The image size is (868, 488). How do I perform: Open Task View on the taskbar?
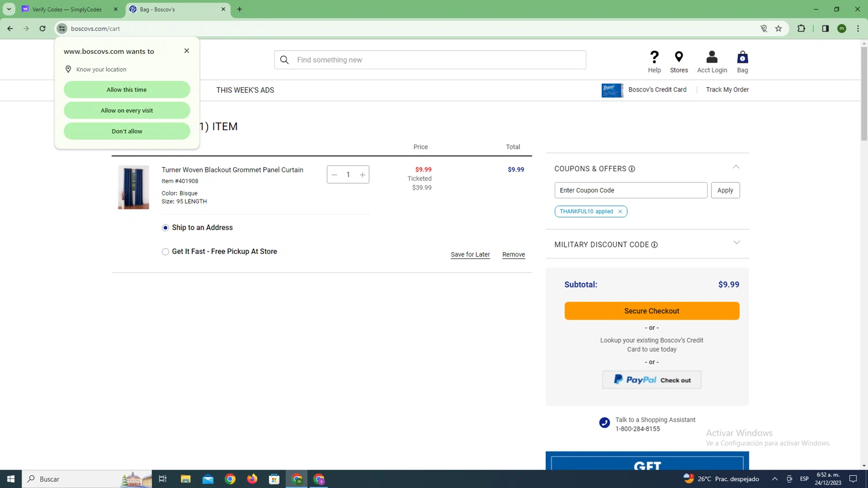click(x=163, y=479)
